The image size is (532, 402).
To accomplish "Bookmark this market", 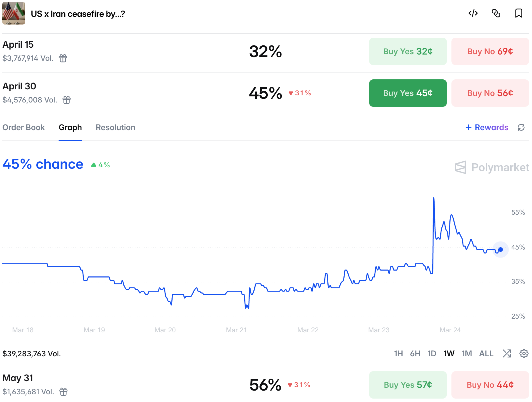I will point(519,13).
